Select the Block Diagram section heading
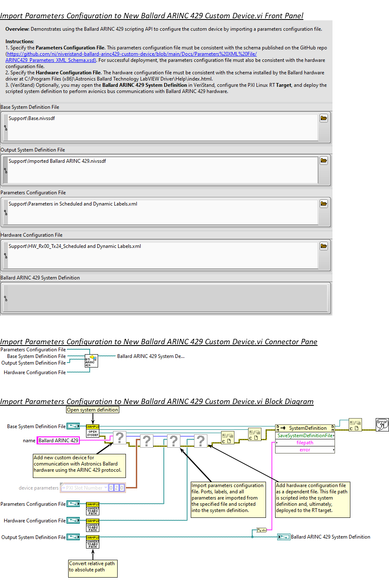This screenshot has width=389, height=588. click(x=157, y=402)
